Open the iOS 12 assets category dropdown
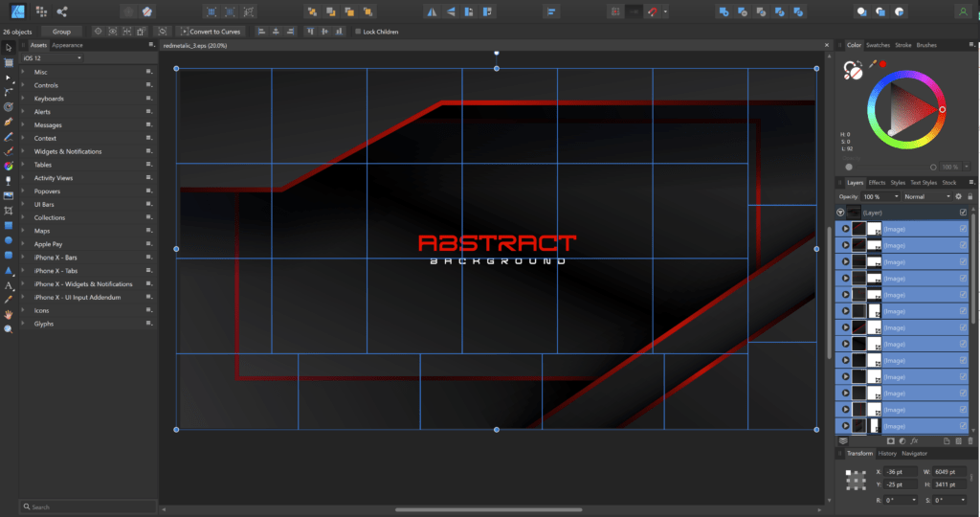Image resolution: width=980 pixels, height=517 pixels. [52, 58]
